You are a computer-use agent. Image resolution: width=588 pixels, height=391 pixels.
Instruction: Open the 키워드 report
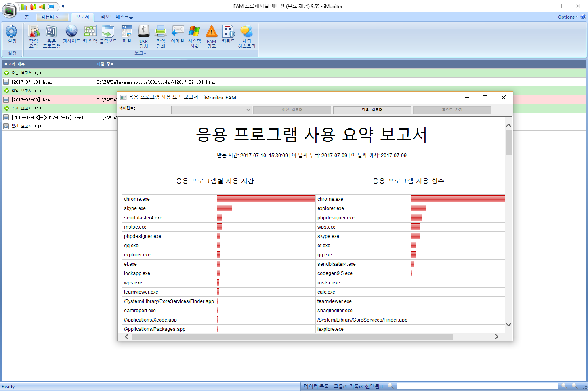tap(228, 35)
